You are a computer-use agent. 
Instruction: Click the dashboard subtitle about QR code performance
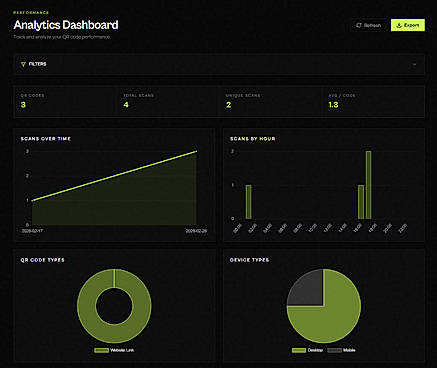point(62,37)
